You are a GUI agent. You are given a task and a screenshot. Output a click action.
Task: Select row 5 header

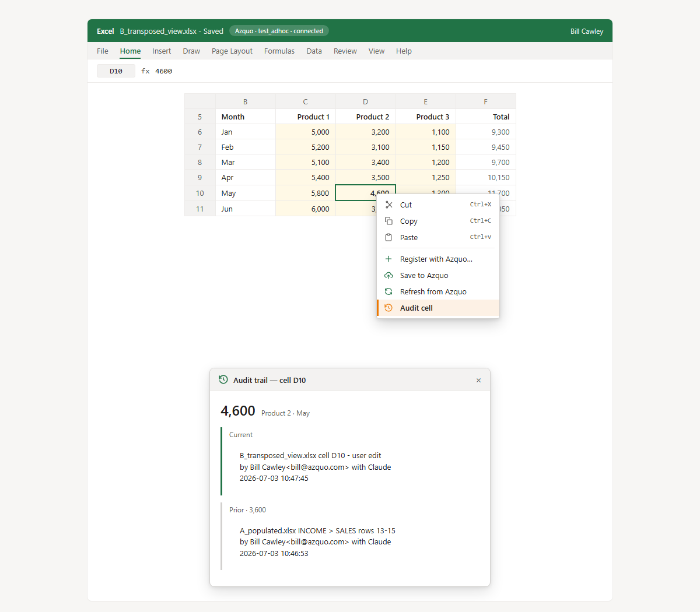(x=200, y=117)
